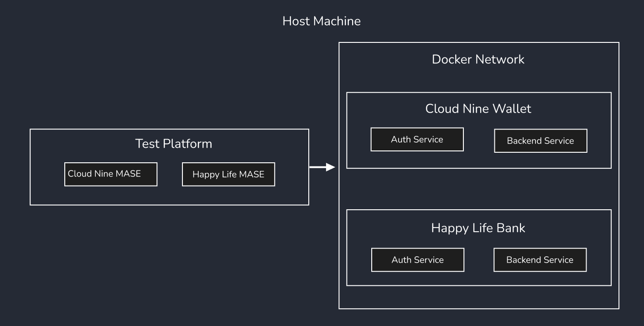The image size is (644, 326).
Task: Click the Cloud Nine MASE box
Action: click(111, 174)
